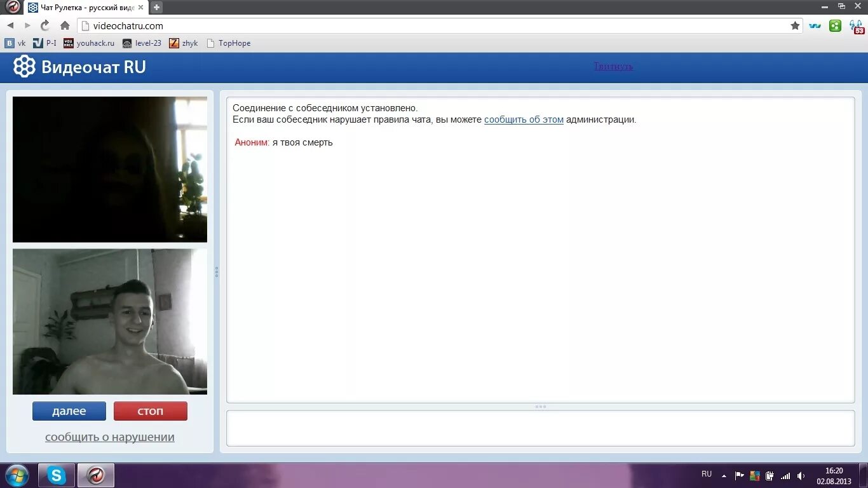Click the extension icon with red badge

tap(857, 26)
